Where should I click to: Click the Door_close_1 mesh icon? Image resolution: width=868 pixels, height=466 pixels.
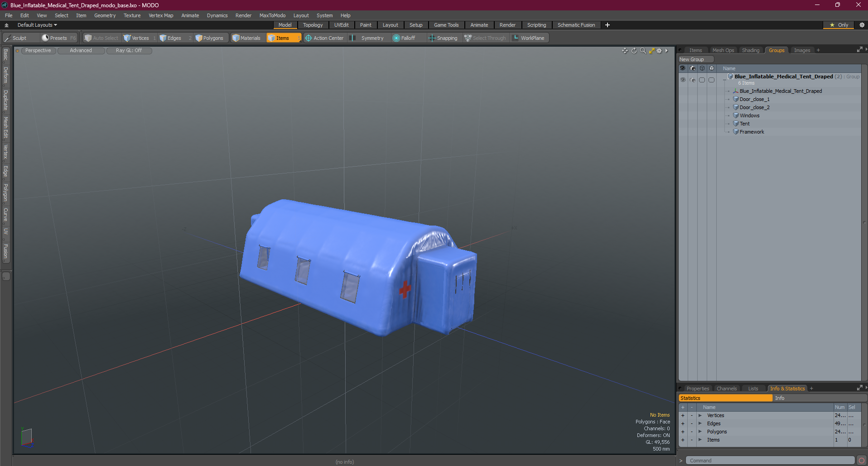click(736, 99)
